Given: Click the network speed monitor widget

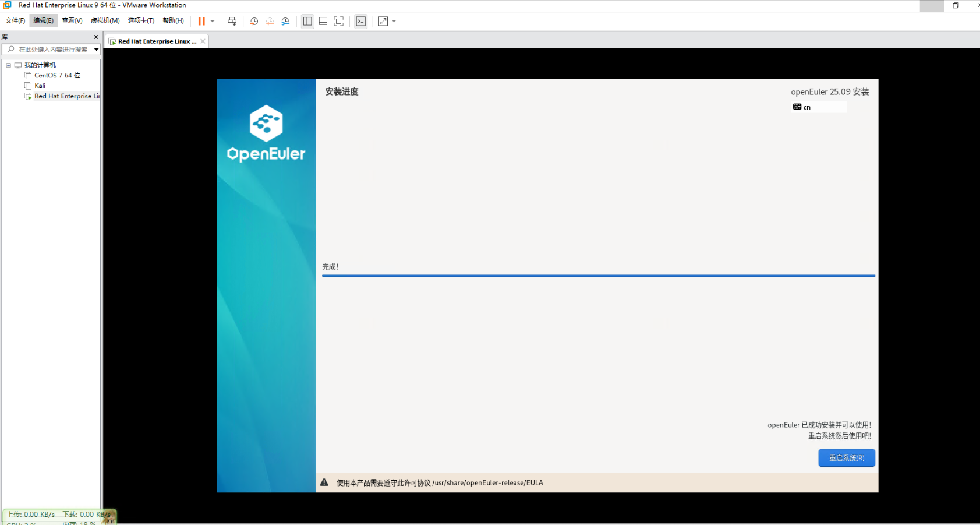Looking at the screenshot, I should [60, 517].
